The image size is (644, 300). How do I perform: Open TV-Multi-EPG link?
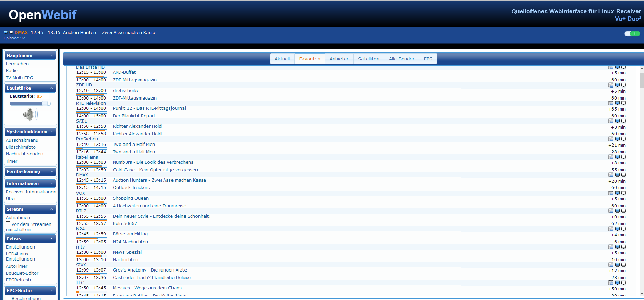click(x=19, y=78)
